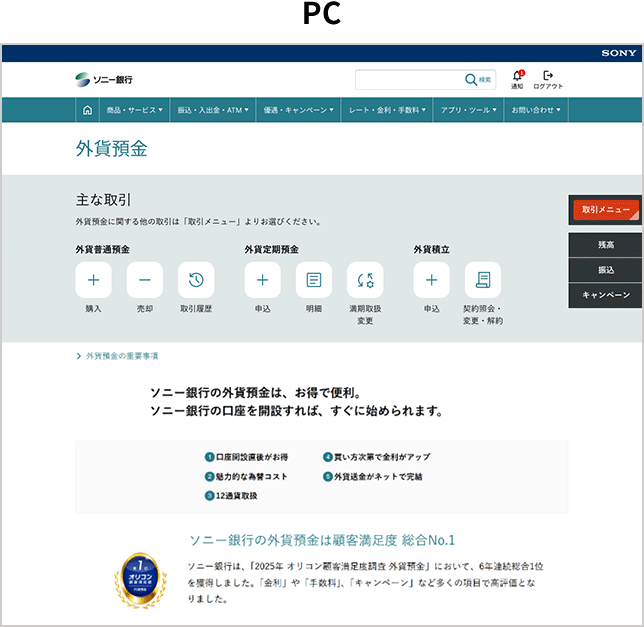This screenshot has width=644, height=627.
Task: Expand the レート・金利・手数料 menu
Action: (x=386, y=110)
